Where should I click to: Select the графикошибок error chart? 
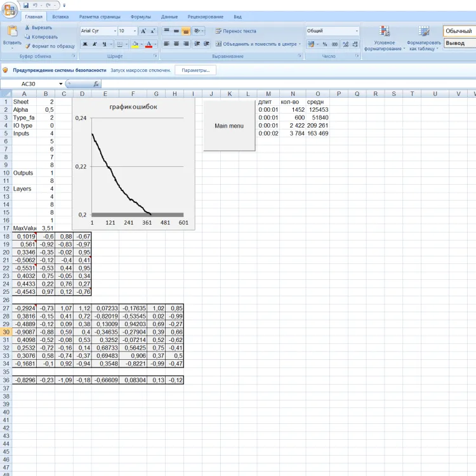[x=133, y=165]
